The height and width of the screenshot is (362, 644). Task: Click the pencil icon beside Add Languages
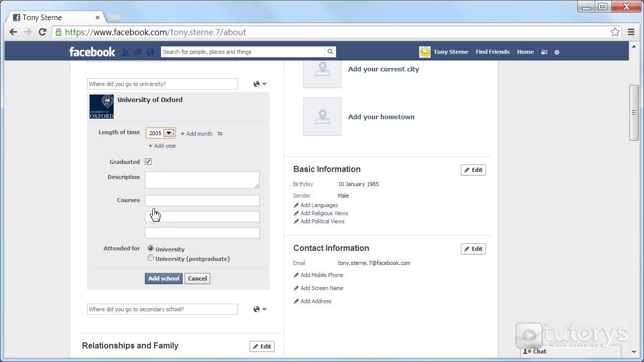[296, 205]
